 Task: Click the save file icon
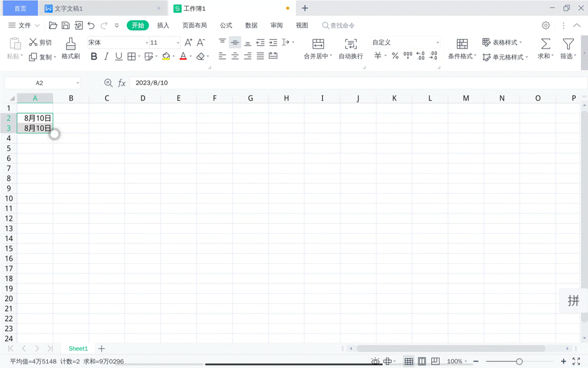point(66,26)
